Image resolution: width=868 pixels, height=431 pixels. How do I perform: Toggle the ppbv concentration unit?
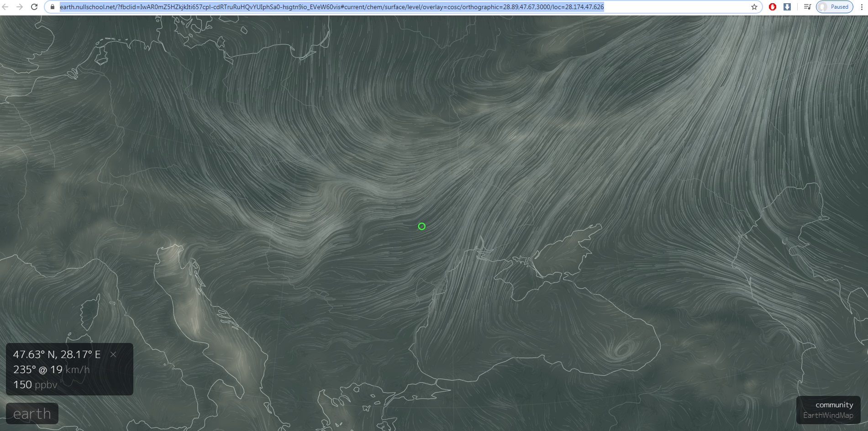pyautogui.click(x=46, y=385)
